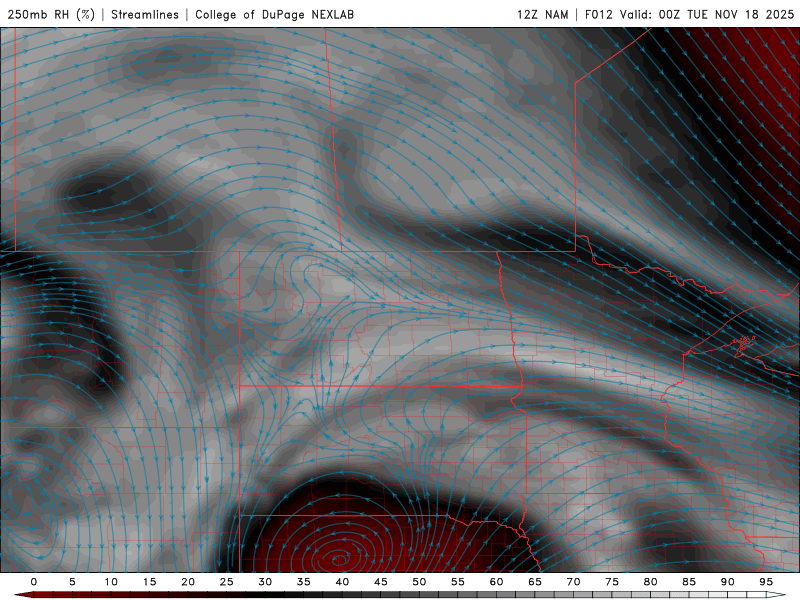The image size is (800, 600).
Task: Click 'College of DuPage NEXLAB' header text
Action: click(274, 14)
